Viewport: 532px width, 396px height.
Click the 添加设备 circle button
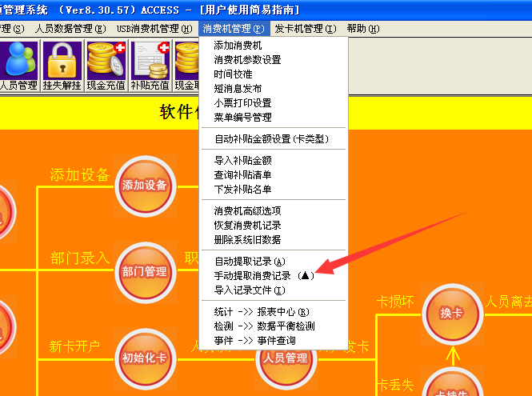click(144, 186)
